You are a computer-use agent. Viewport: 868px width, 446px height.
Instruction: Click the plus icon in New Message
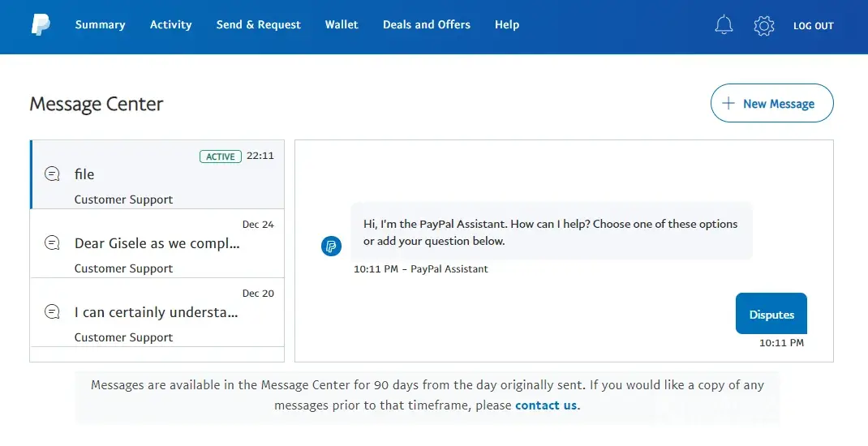point(728,104)
